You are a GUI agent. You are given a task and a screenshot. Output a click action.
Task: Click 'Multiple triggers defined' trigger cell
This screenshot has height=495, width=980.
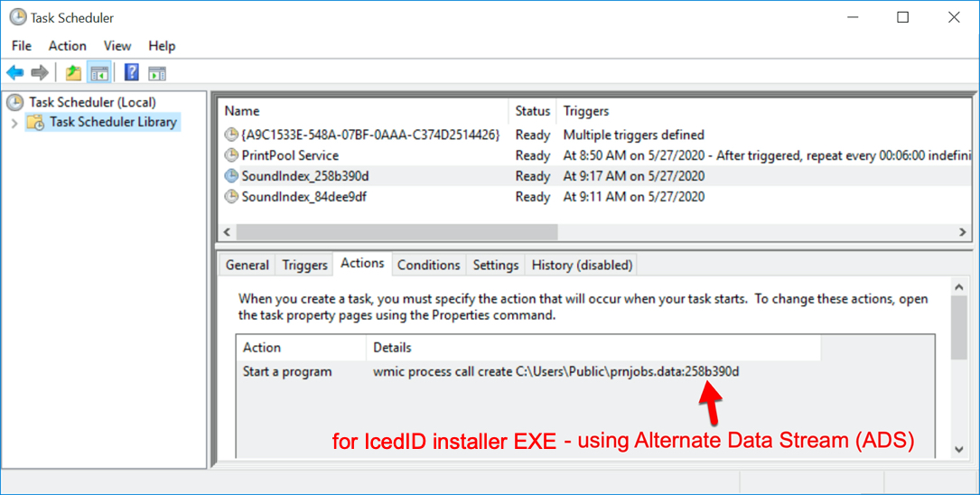click(x=633, y=135)
